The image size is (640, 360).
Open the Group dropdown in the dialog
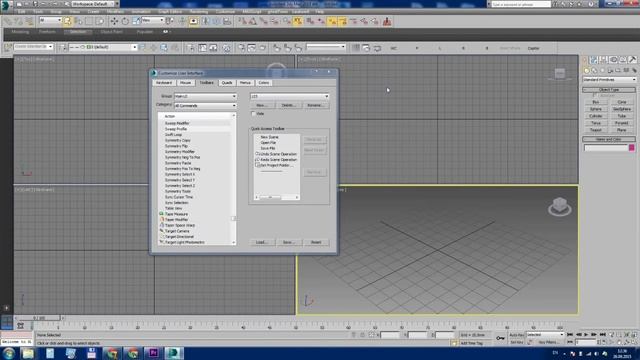(x=206, y=96)
